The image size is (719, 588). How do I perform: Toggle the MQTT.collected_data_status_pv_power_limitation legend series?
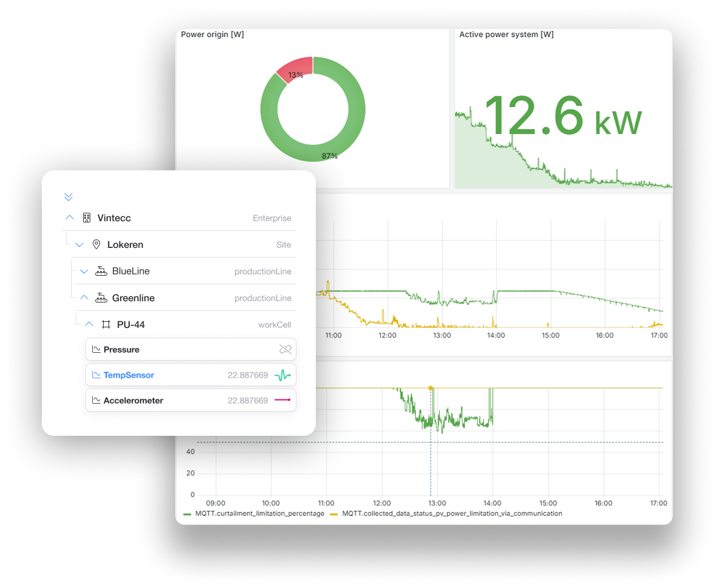point(452,513)
